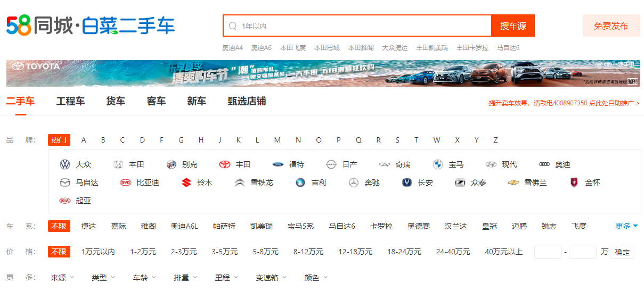Switch to the 客车 tab
Screen dimensions: 644x291
click(156, 101)
